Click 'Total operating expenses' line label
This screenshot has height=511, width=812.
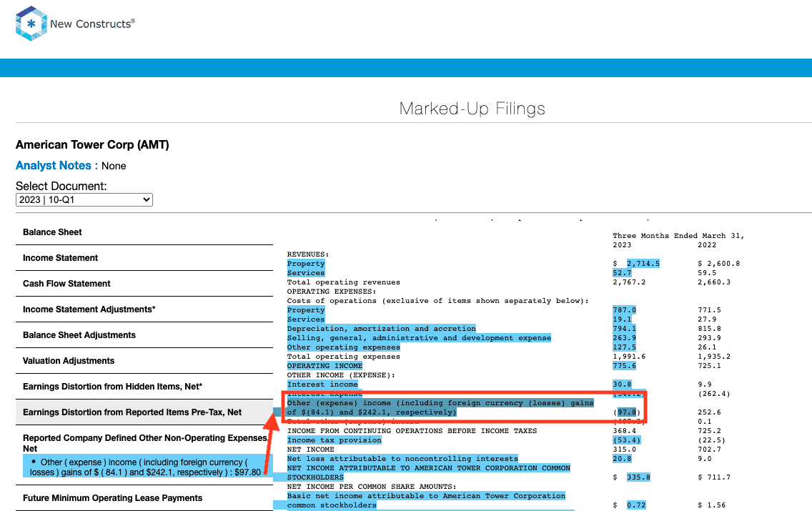point(344,357)
